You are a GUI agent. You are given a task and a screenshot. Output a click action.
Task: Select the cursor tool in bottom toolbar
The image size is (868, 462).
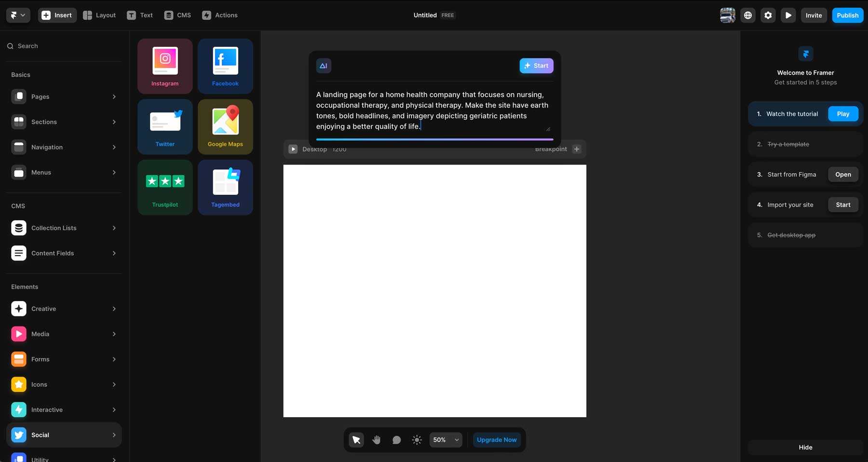point(356,439)
